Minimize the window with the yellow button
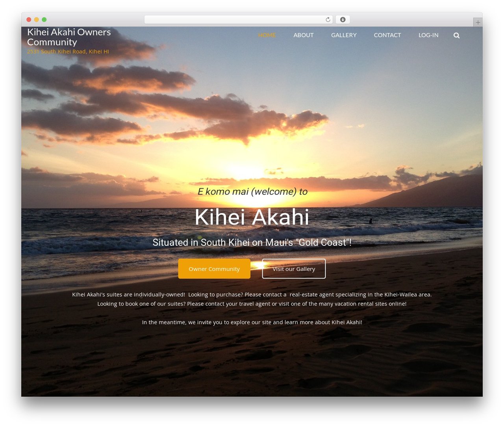 point(37,20)
